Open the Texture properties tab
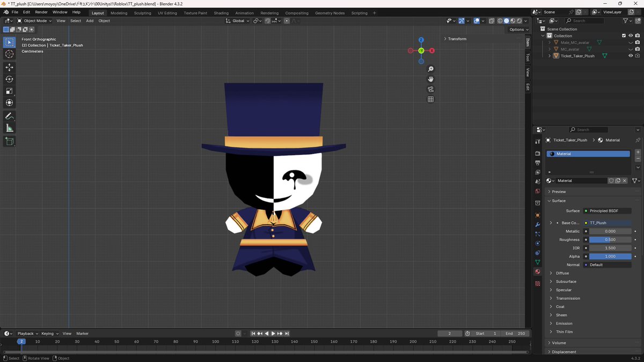 [538, 283]
